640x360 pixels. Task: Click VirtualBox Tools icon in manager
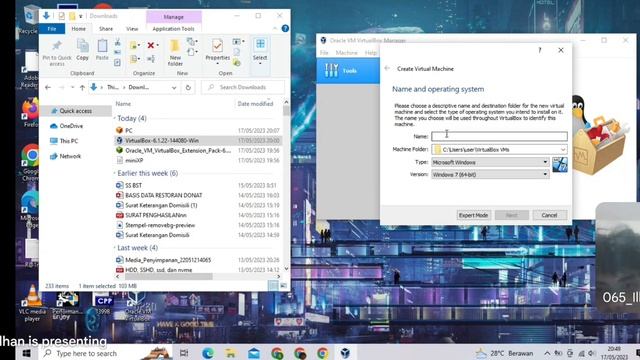[331, 71]
